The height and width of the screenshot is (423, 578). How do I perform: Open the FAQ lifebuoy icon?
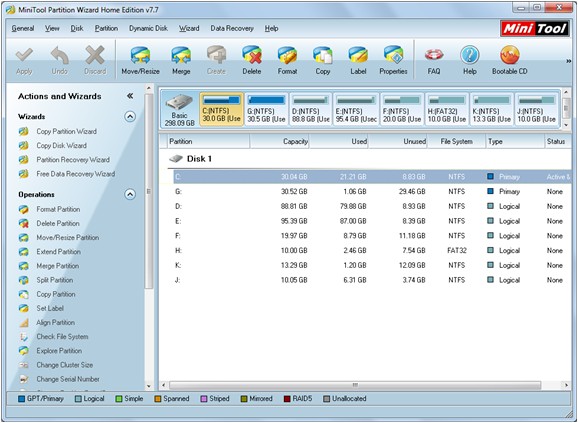[434, 55]
